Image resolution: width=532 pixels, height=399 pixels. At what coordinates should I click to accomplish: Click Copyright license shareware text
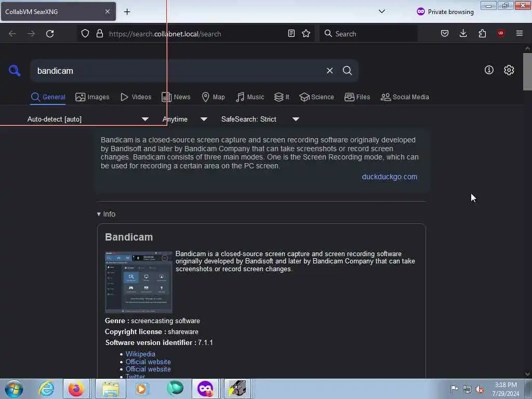(152, 332)
